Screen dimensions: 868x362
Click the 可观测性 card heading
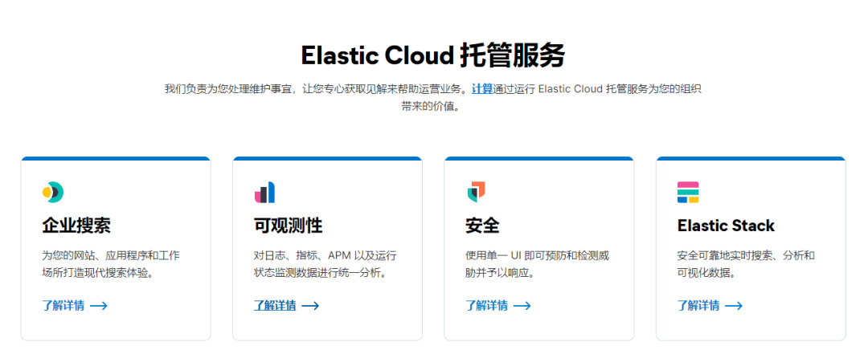[x=288, y=226]
